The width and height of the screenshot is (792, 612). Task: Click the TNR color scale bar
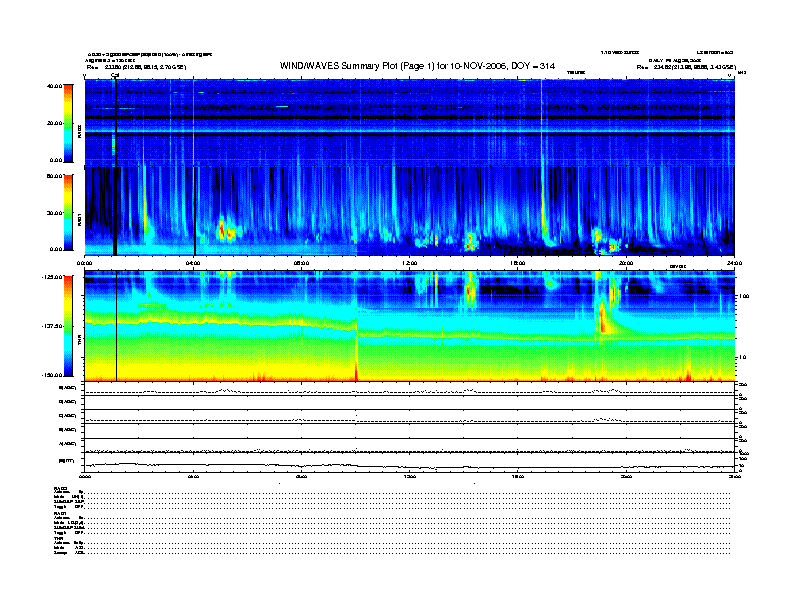tap(68, 326)
